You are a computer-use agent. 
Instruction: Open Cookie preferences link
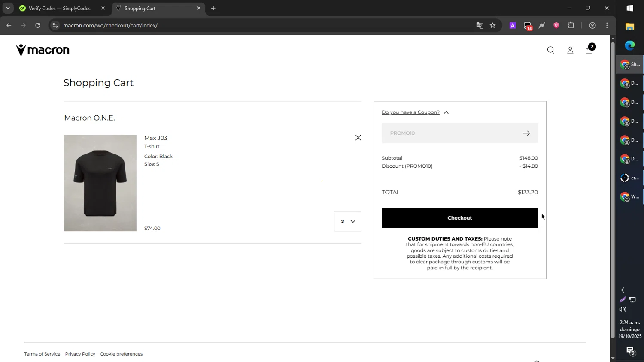(121, 354)
